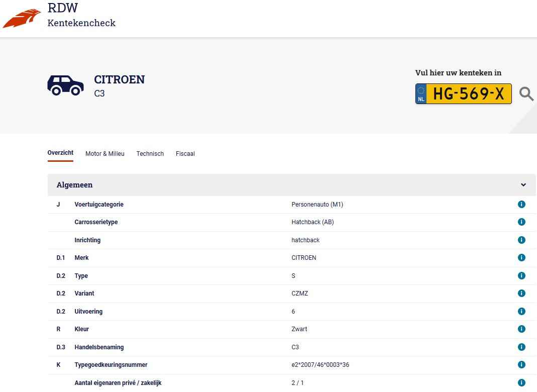Select the lowercase hatchback Inrichting value
Screen dimensions: 537x392
(305, 240)
